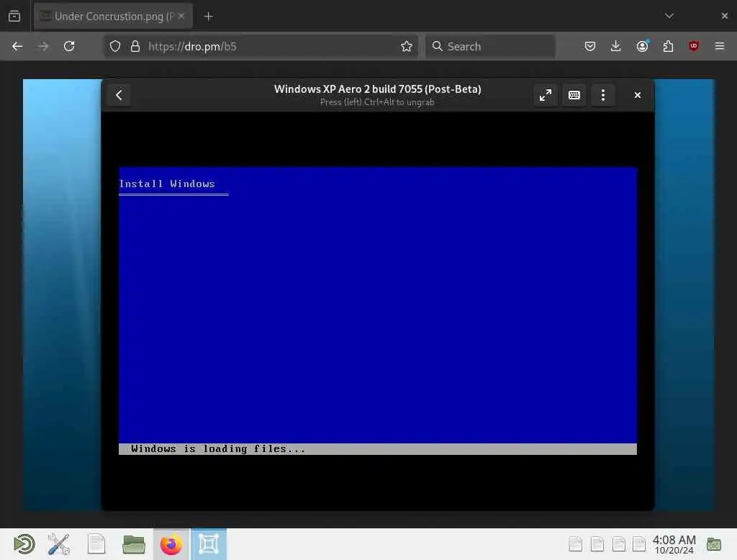Switch to the virtual machine app in the taskbar
Viewport: 737px width, 560px height.
[x=209, y=544]
